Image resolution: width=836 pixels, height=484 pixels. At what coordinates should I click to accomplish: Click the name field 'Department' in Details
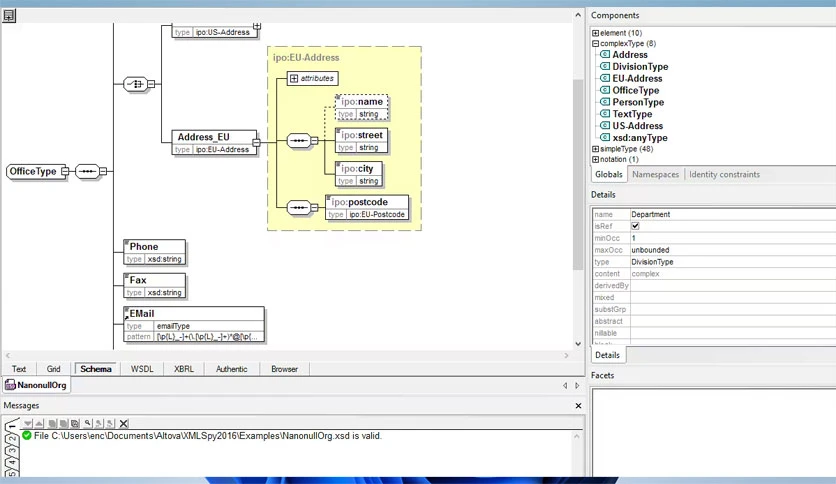pos(650,214)
